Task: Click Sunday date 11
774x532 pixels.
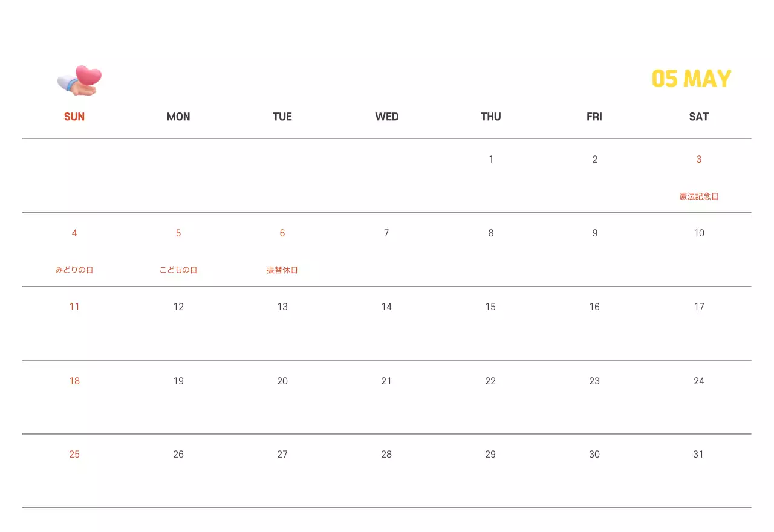Action: coord(74,307)
